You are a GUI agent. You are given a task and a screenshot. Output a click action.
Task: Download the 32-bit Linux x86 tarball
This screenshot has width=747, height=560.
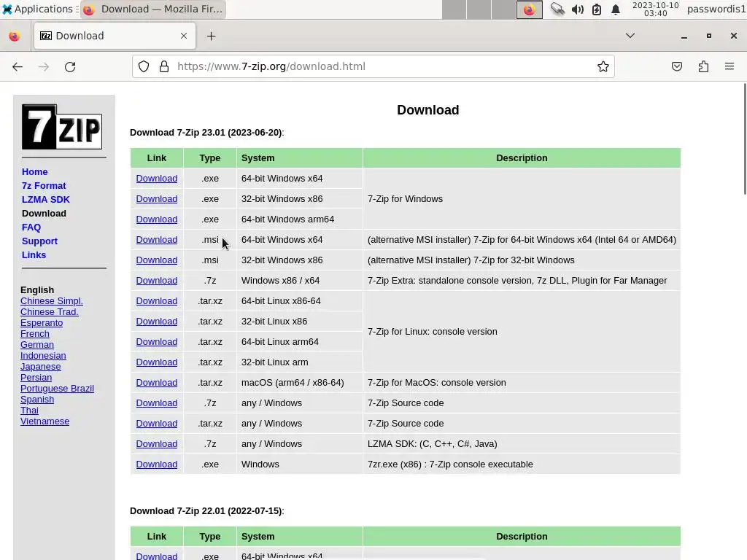click(x=157, y=322)
